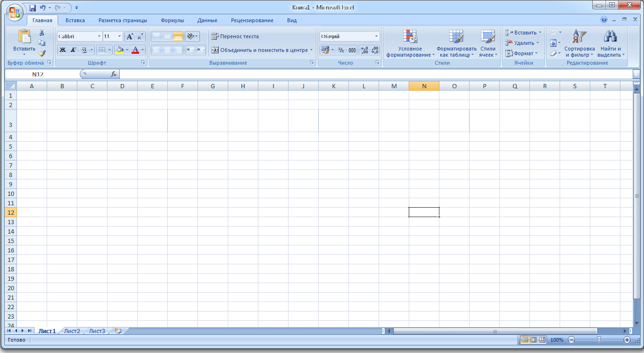Click the Cut scissors icon

pos(41,33)
